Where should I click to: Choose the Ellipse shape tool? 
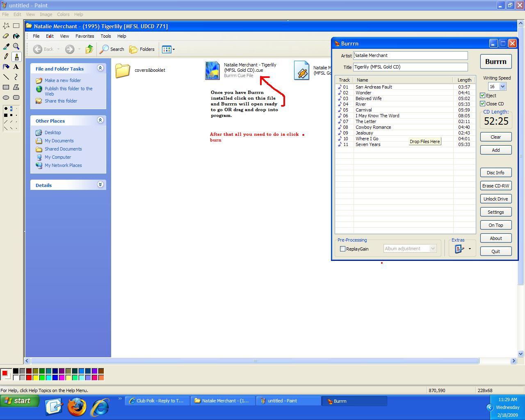pyautogui.click(x=6, y=97)
